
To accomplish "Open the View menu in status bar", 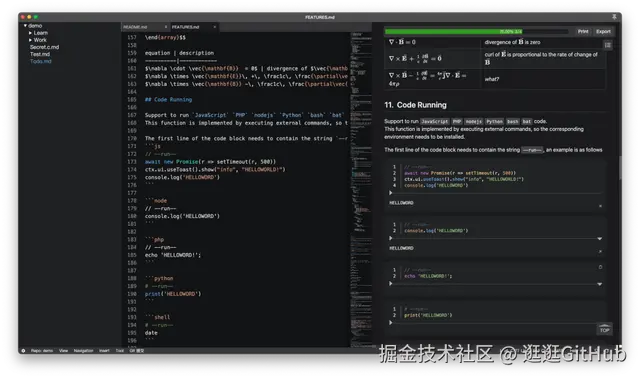I will click(x=63, y=351).
